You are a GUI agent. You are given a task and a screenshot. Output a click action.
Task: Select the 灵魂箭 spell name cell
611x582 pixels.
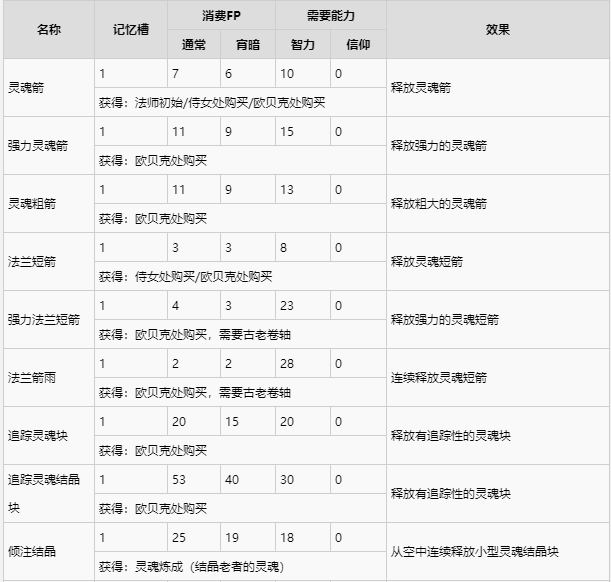click(49, 88)
